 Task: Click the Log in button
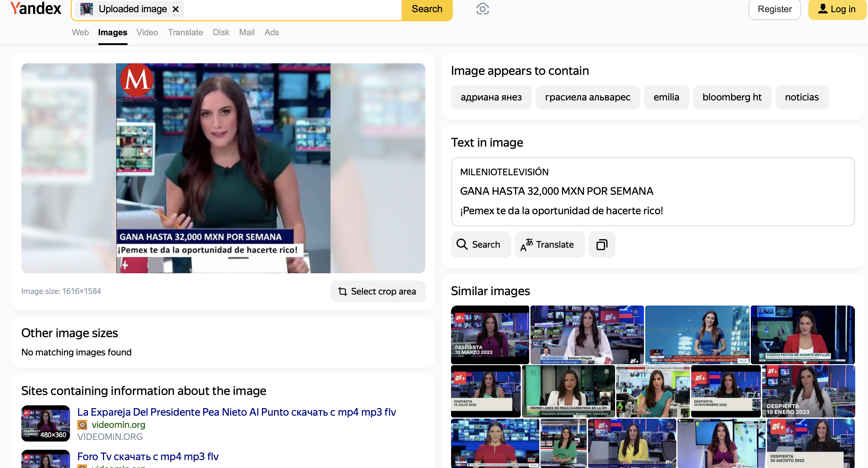pyautogui.click(x=837, y=9)
